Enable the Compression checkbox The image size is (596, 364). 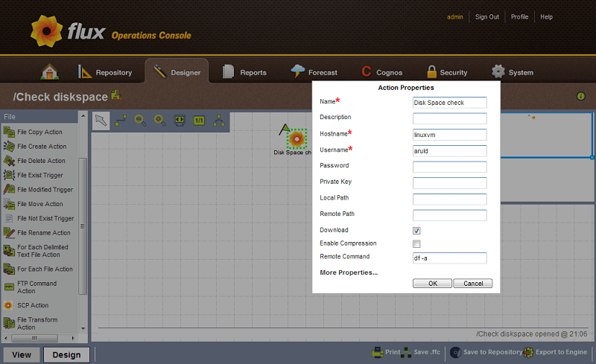click(x=416, y=244)
